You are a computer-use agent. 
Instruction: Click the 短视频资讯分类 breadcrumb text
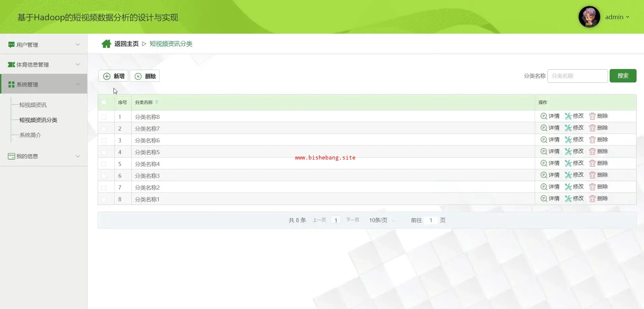click(171, 44)
